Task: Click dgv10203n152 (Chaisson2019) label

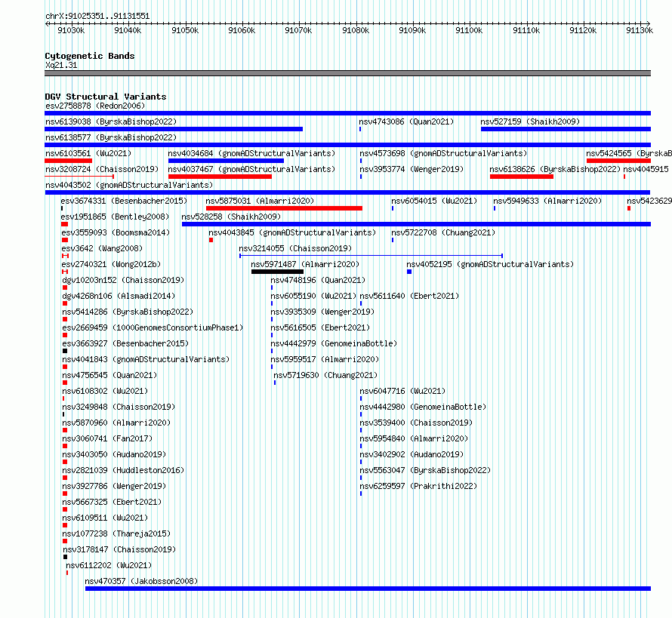Action: tap(123, 280)
